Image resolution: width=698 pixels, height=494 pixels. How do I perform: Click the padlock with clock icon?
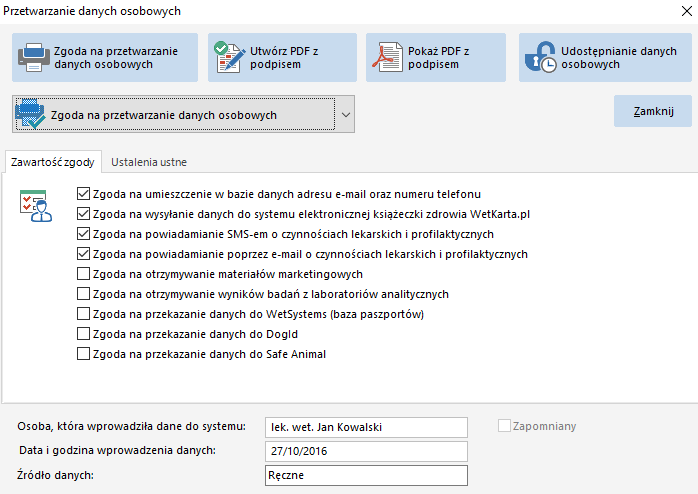coord(540,57)
